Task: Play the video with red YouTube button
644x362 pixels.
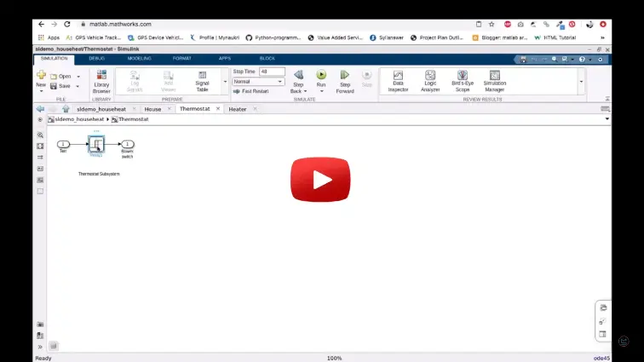Action: [321, 180]
